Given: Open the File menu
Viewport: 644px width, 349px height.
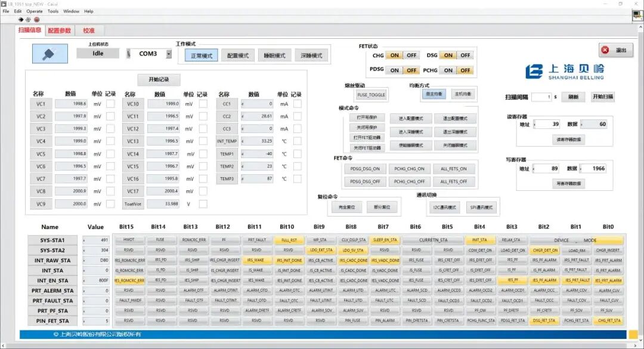Looking at the screenshot, I should click(x=6, y=11).
